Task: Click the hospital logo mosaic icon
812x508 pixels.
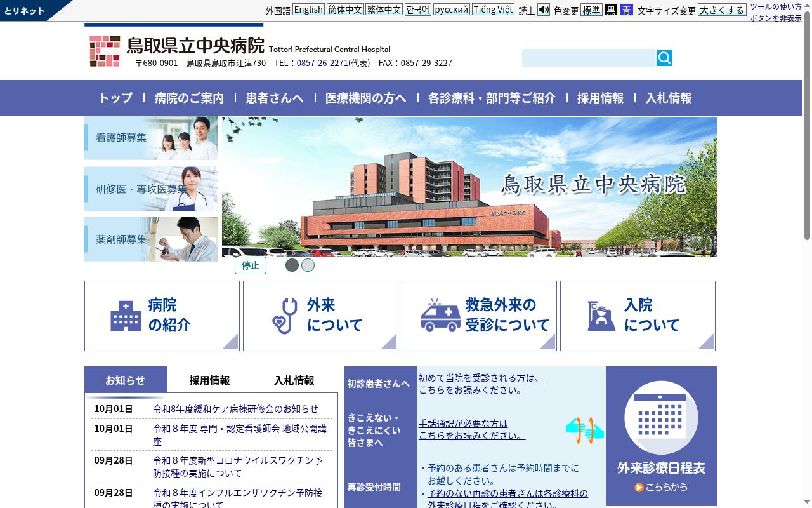Action: point(105,51)
